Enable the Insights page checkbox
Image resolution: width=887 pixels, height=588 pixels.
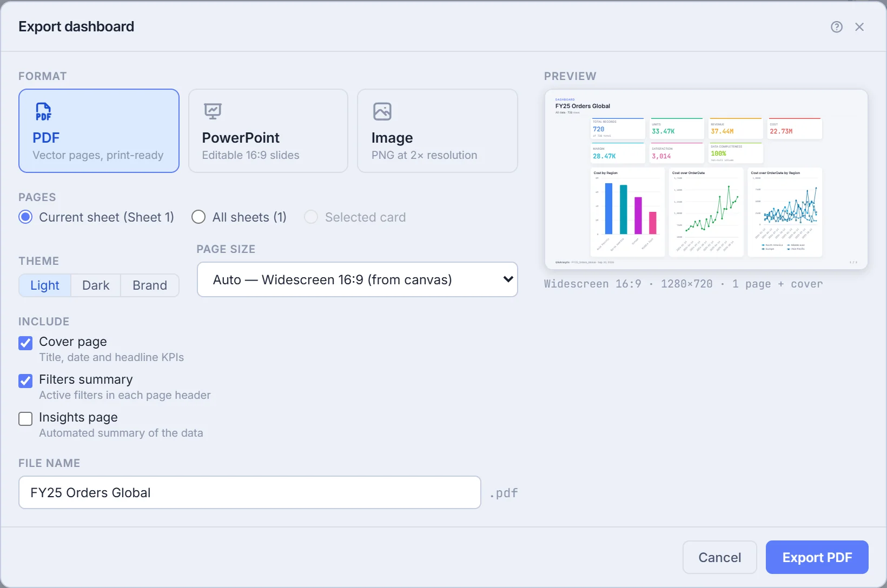(25, 418)
